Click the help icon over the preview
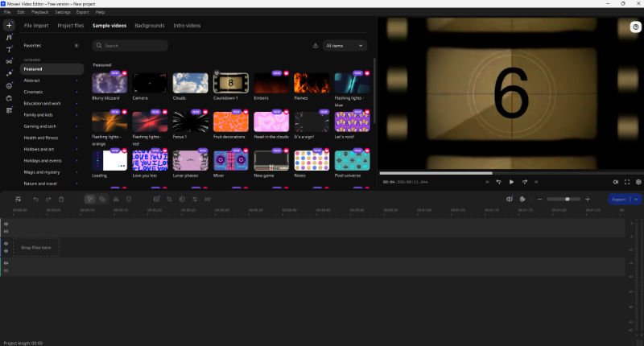This screenshot has height=346, width=644. [636, 27]
